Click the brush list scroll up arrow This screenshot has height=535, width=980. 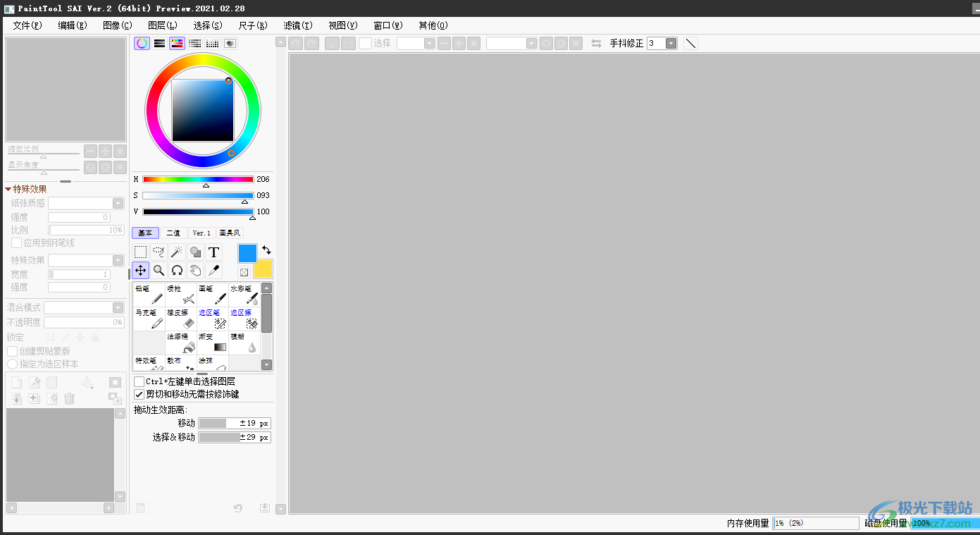point(266,288)
